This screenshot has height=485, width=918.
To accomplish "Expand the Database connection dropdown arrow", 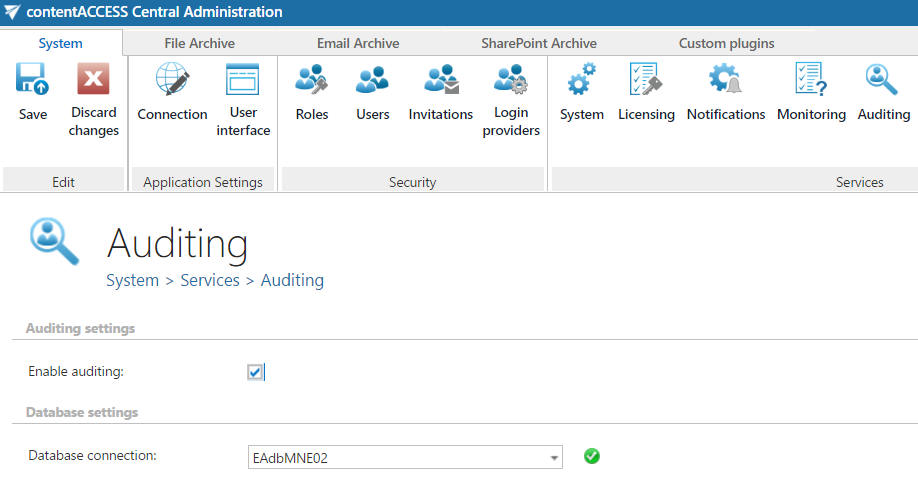I will coord(554,457).
